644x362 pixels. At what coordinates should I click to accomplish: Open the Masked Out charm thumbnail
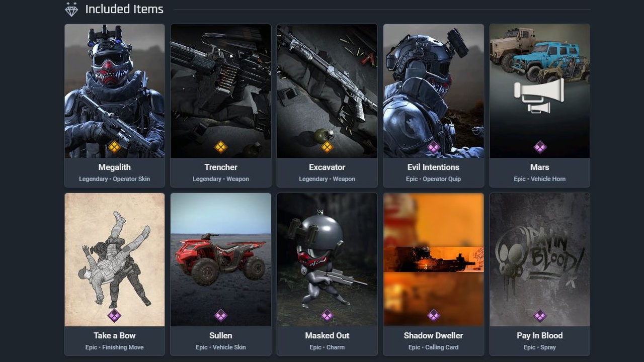tap(327, 260)
